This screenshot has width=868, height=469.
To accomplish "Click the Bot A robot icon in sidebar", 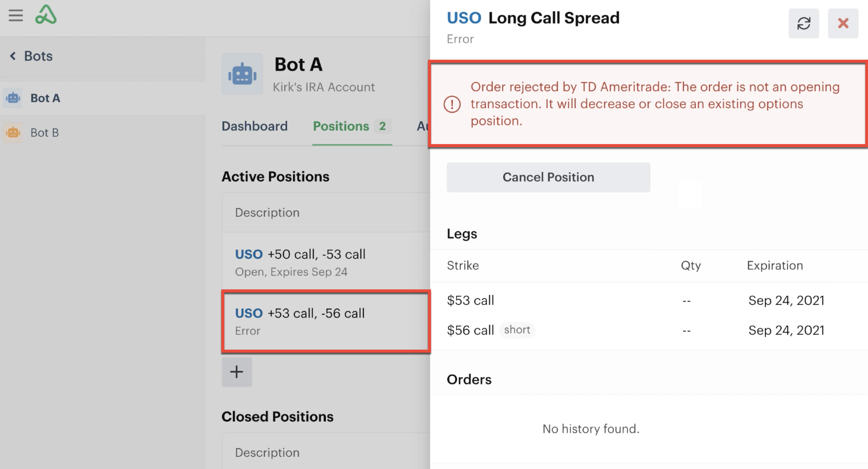I will [13, 98].
